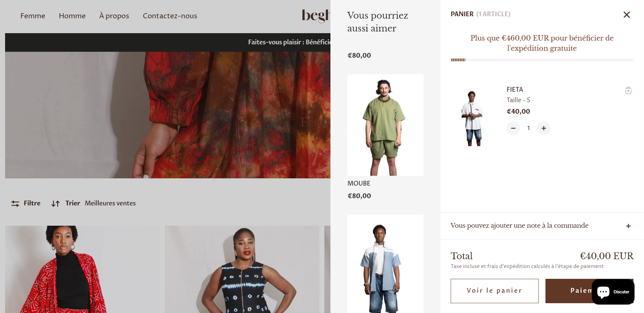Open the Homme menu
644x313 pixels.
point(72,16)
